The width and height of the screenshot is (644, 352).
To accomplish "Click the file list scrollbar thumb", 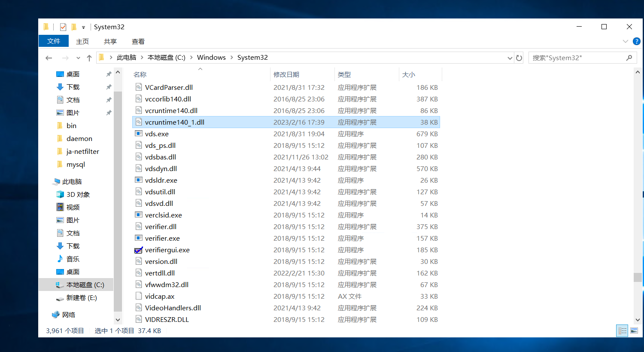I will pos(638,278).
